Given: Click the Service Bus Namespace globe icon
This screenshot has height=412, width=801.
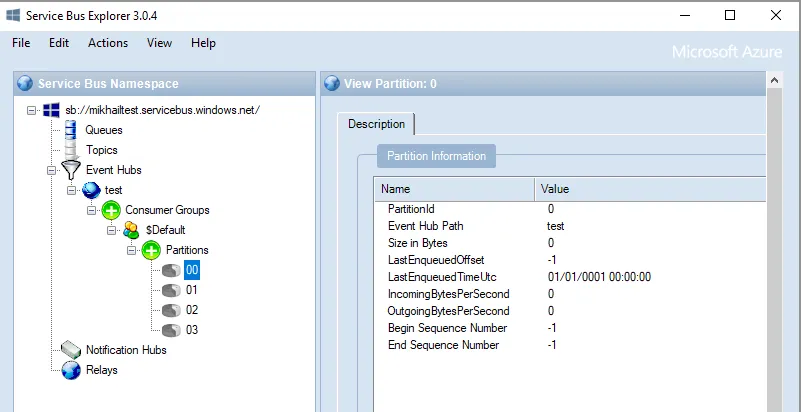Looking at the screenshot, I should pos(25,83).
